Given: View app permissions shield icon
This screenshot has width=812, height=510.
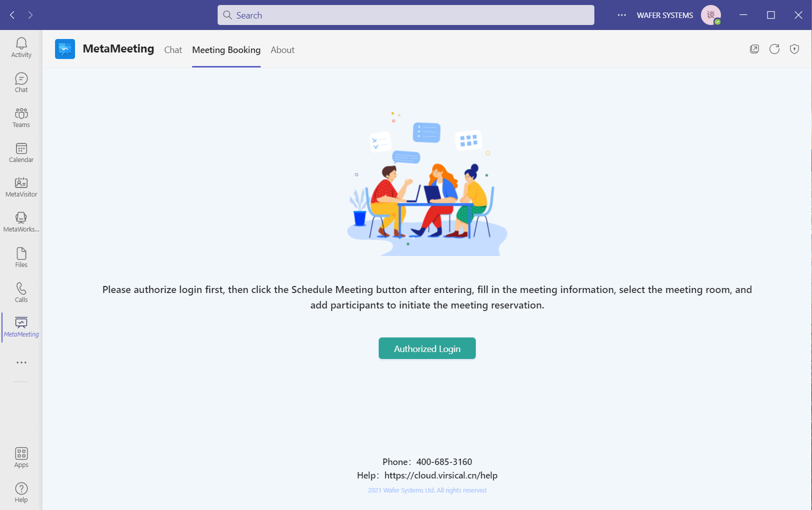Looking at the screenshot, I should pos(794,49).
